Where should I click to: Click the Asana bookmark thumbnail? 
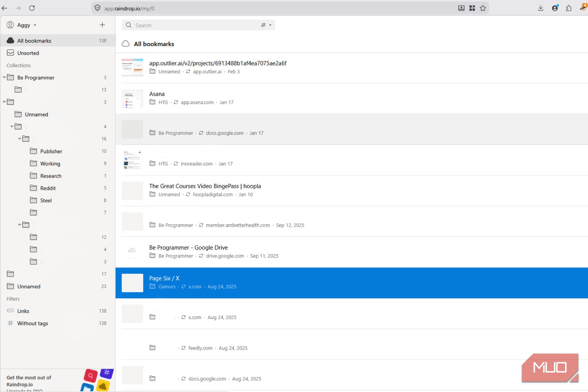132,98
